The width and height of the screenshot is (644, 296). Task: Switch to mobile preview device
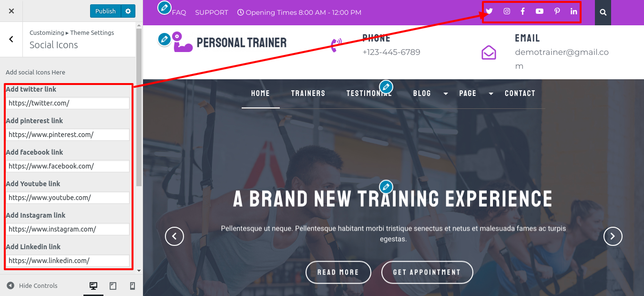[133, 286]
